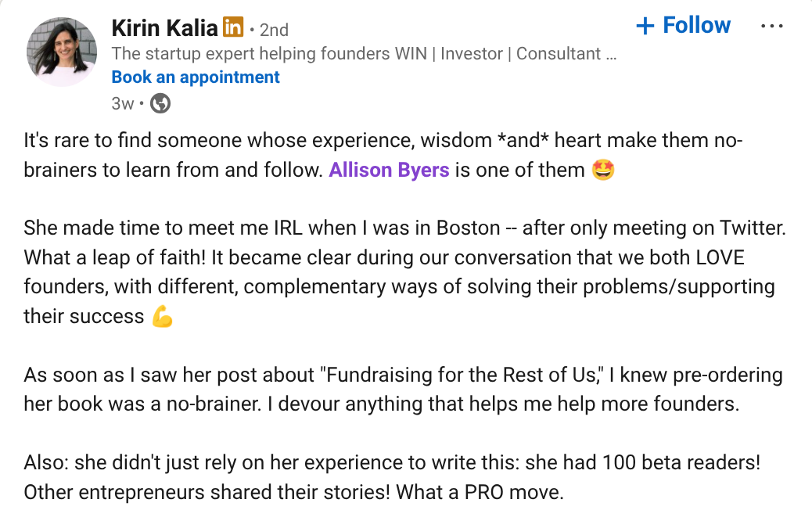Click the "Fundraising for the Rest of Us" title
The width and height of the screenshot is (812, 528).
[460, 375]
